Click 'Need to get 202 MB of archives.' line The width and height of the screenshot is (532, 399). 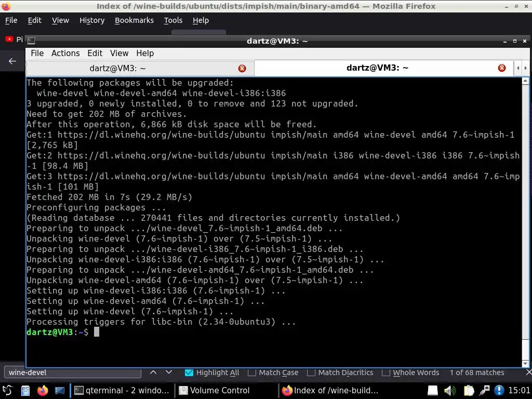(x=107, y=114)
